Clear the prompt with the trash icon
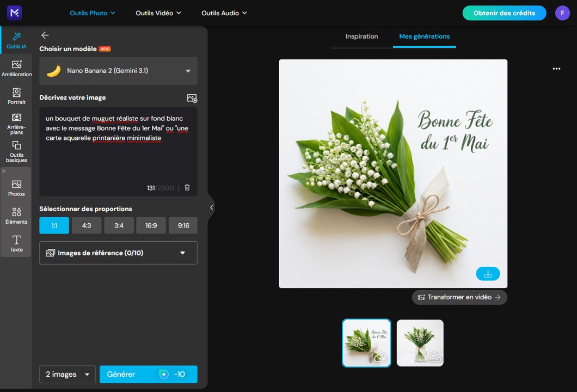577x392 pixels. tap(187, 187)
